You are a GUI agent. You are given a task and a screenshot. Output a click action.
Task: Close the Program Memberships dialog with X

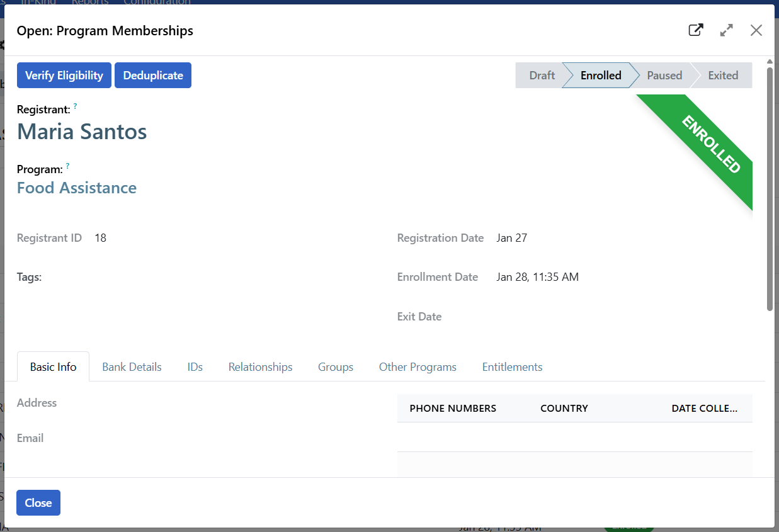pos(756,30)
